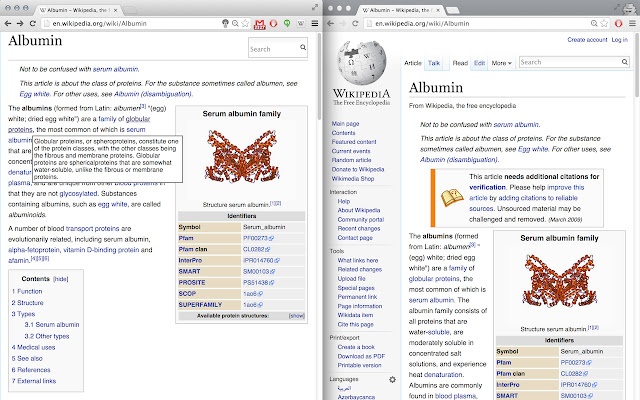Reload page in left browser window
Screen dimensions: 640x400
tap(33, 24)
